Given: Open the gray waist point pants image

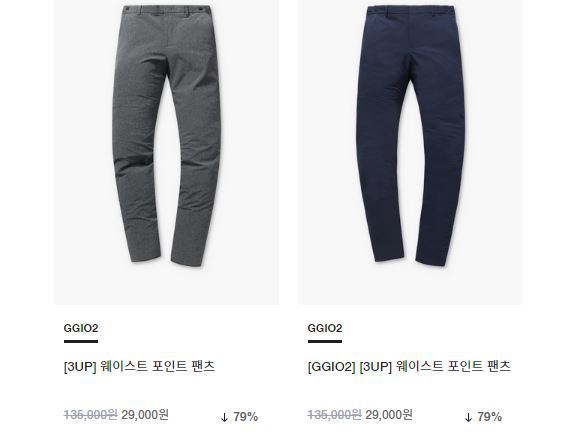Looking at the screenshot, I should [167, 152].
